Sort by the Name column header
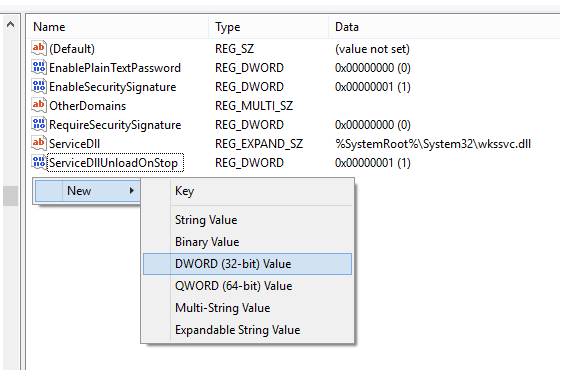 [118, 27]
